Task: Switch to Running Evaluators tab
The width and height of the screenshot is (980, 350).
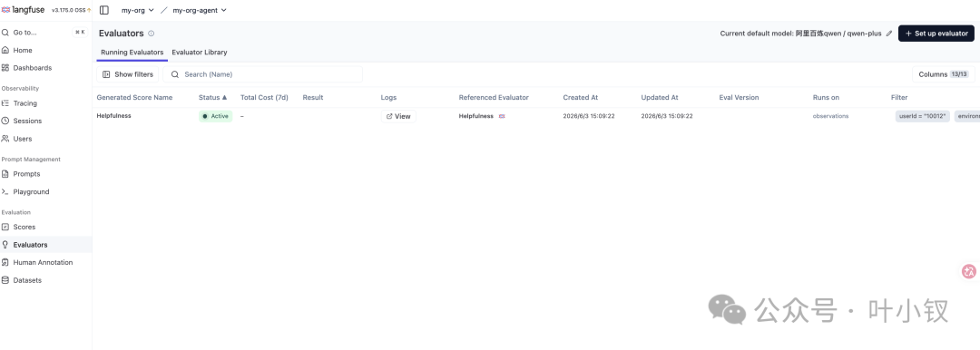Action: tap(132, 53)
